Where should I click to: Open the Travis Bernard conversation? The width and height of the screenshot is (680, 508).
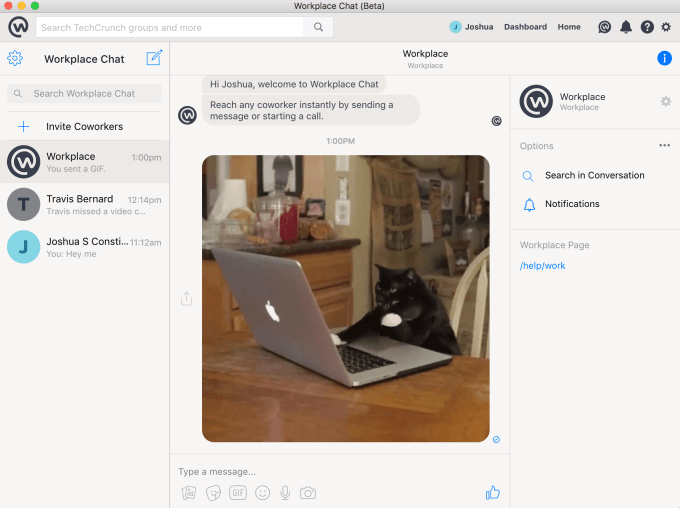tap(85, 204)
